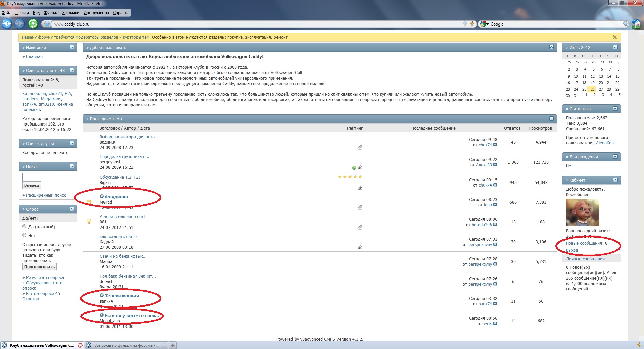The height and width of the screenshot is (349, 644).
Task: Collapse the 'Добро пожаловать' panel
Action: pos(551,47)
